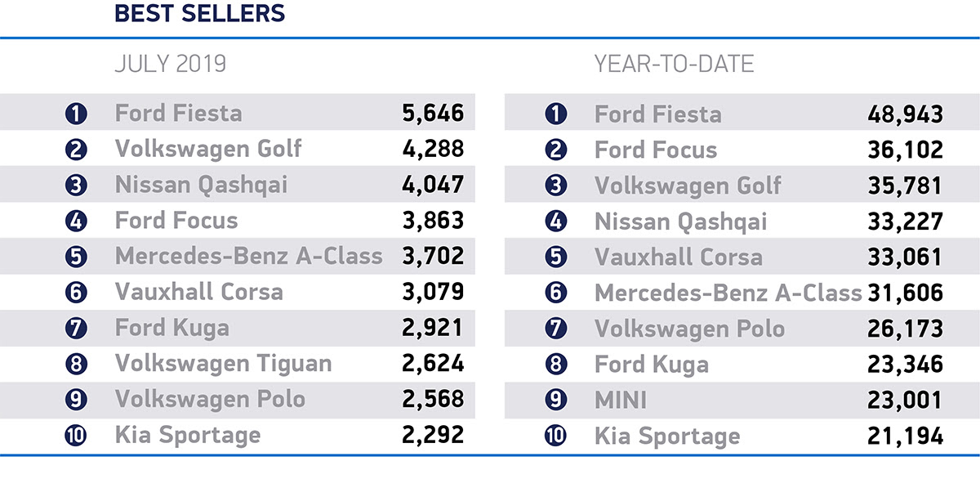Click Kia Sportage in the year-to-date list
This screenshot has width=980, height=488.
pyautogui.click(x=667, y=436)
